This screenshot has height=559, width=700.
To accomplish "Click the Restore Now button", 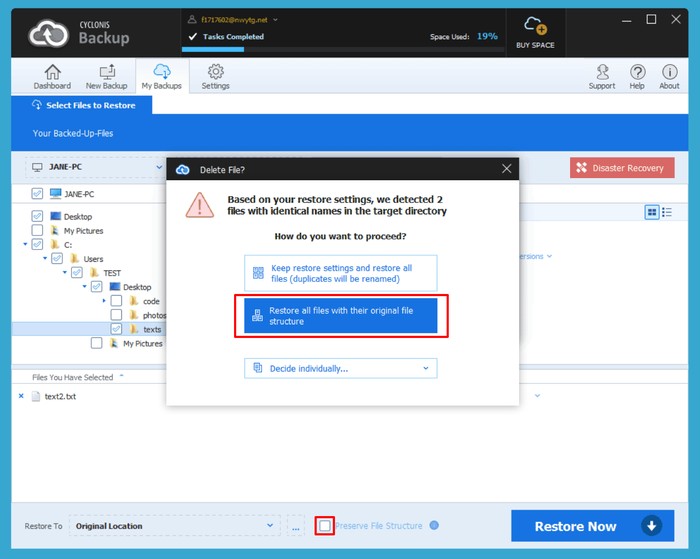I will 586,526.
